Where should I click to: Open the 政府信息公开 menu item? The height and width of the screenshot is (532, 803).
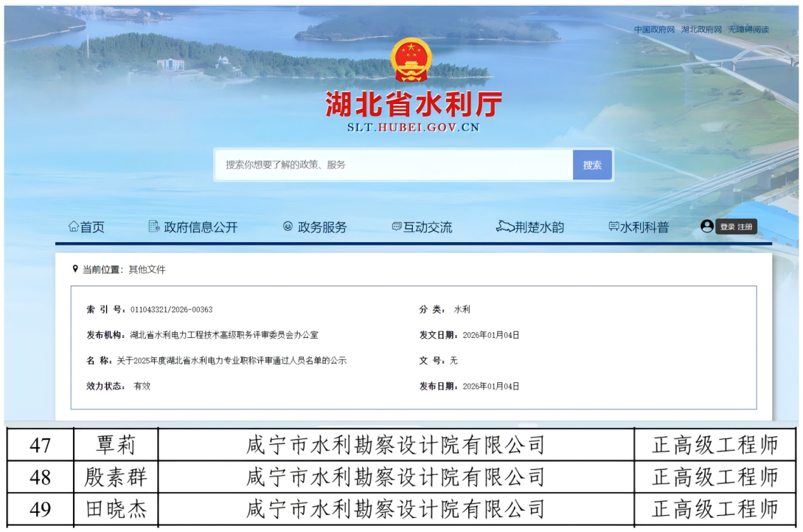pyautogui.click(x=200, y=227)
